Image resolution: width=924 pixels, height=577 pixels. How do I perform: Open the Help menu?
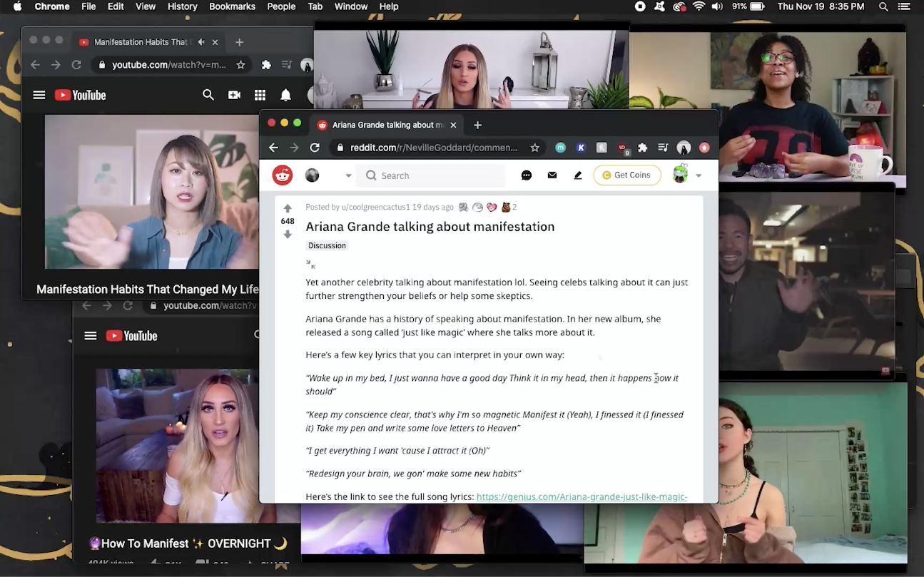(x=389, y=6)
